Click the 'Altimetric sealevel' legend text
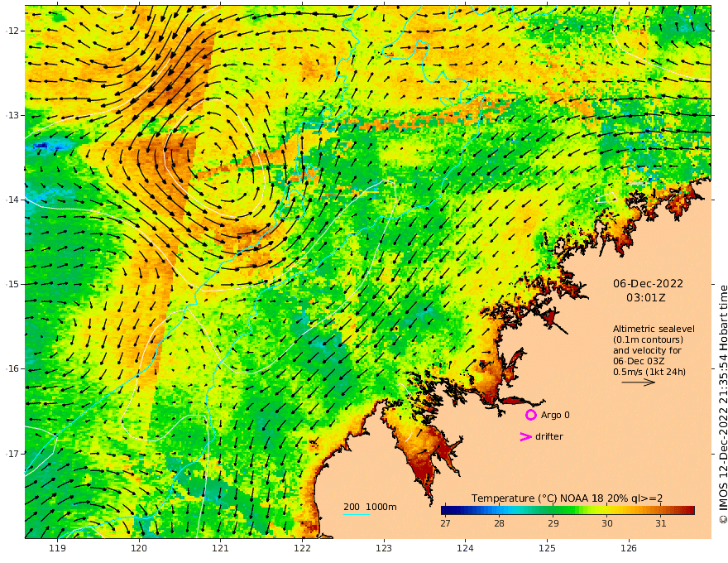The width and height of the screenshot is (728, 563). click(654, 329)
